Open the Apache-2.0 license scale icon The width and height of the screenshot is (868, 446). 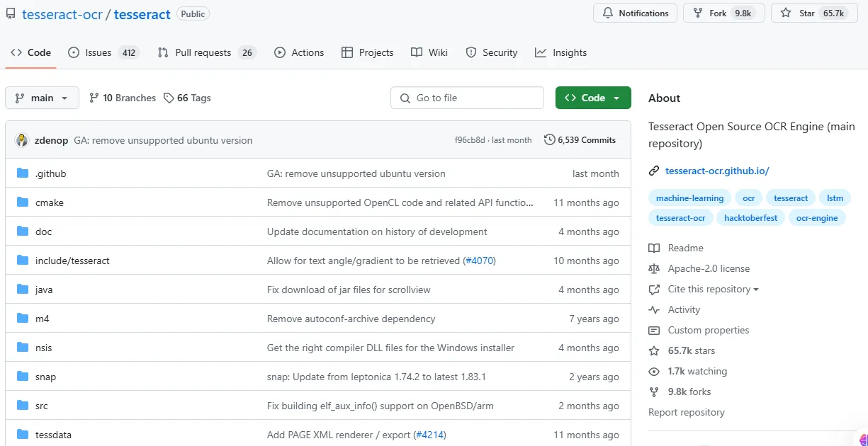654,268
